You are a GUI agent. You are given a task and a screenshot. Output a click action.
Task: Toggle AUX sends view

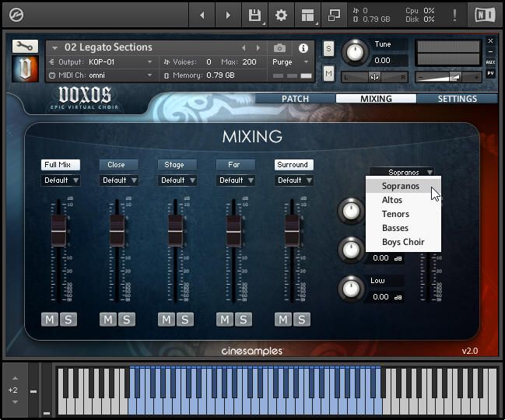point(490,62)
